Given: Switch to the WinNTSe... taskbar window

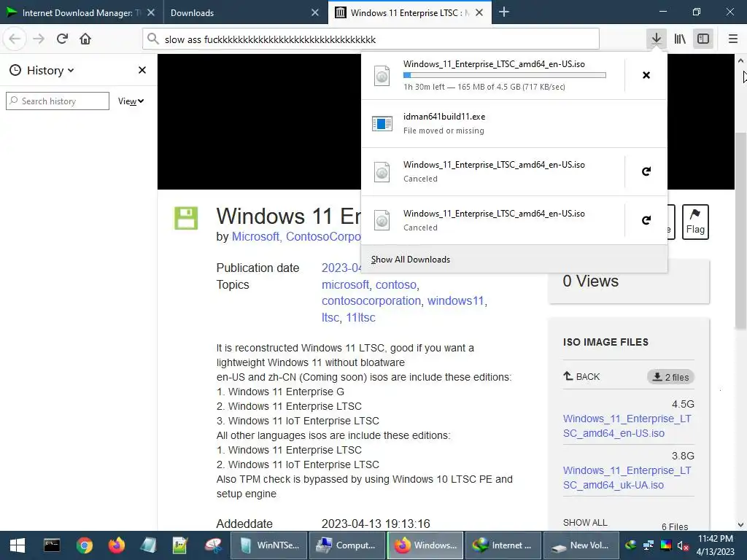Looking at the screenshot, I should 268,545.
